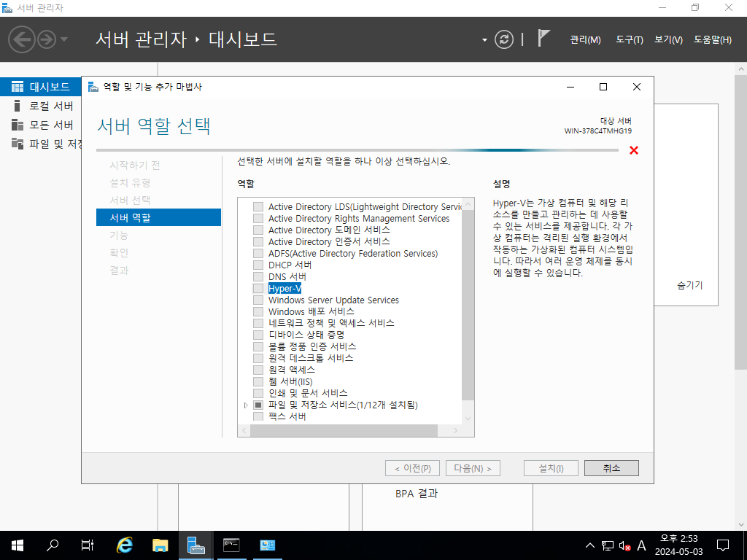Check Active Directory Rights Management Services
The height and width of the screenshot is (560, 747).
coord(258,219)
